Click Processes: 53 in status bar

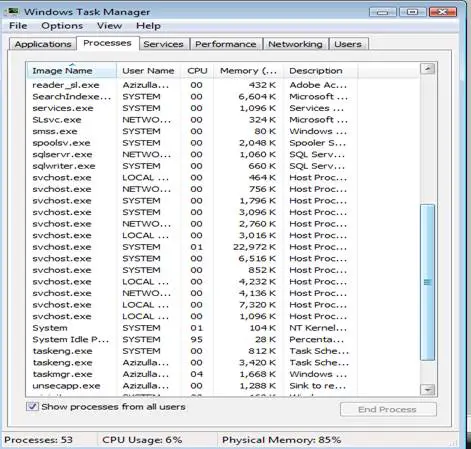(x=38, y=440)
